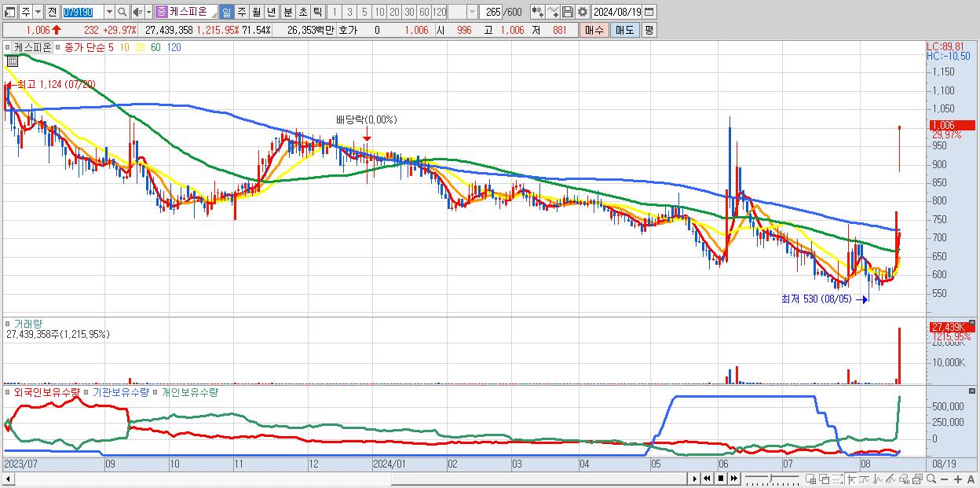Click the 120-period moving average legend label
The height and width of the screenshot is (488, 980).
(x=174, y=47)
